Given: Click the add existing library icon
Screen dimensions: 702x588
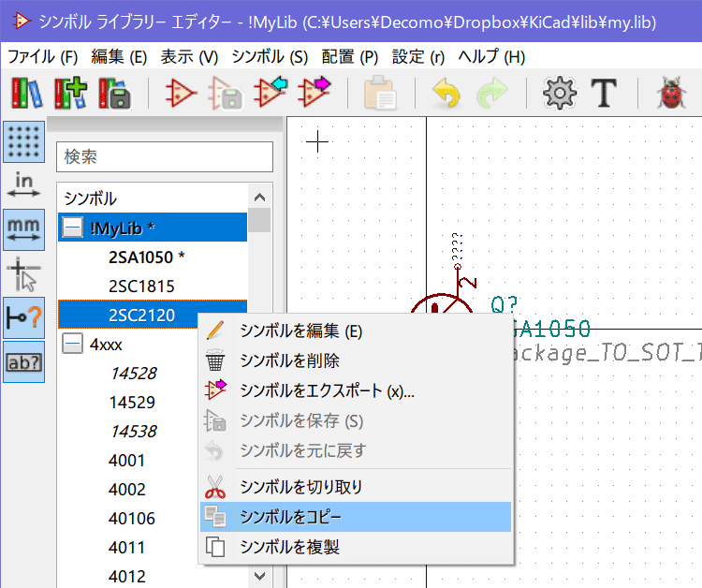Looking at the screenshot, I should pos(72,93).
